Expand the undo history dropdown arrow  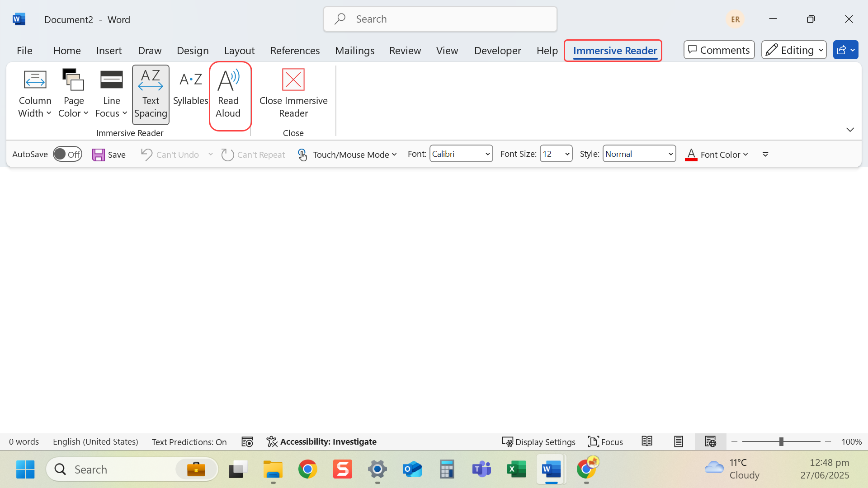(211, 154)
